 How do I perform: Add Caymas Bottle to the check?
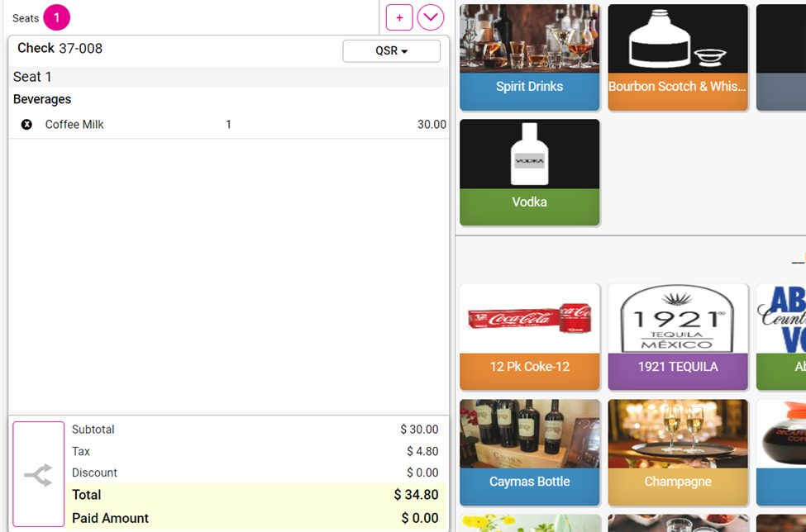click(529, 452)
